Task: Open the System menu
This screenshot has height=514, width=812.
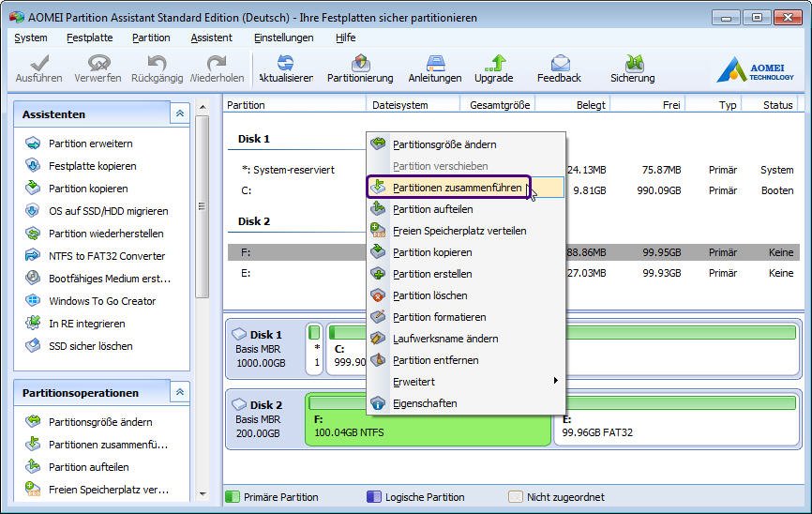Action: 31,38
